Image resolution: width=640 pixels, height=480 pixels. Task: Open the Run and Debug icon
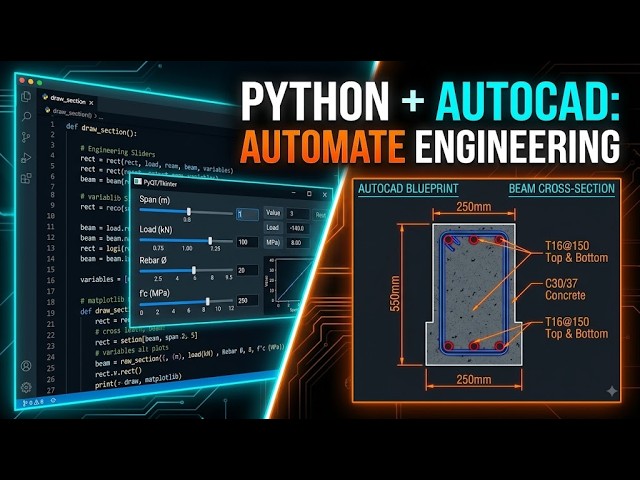coord(26,158)
